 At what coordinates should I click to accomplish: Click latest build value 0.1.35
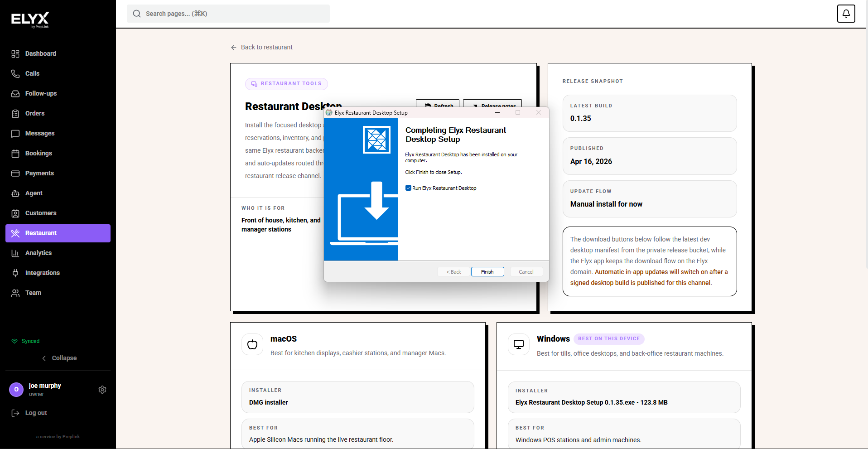(581, 119)
